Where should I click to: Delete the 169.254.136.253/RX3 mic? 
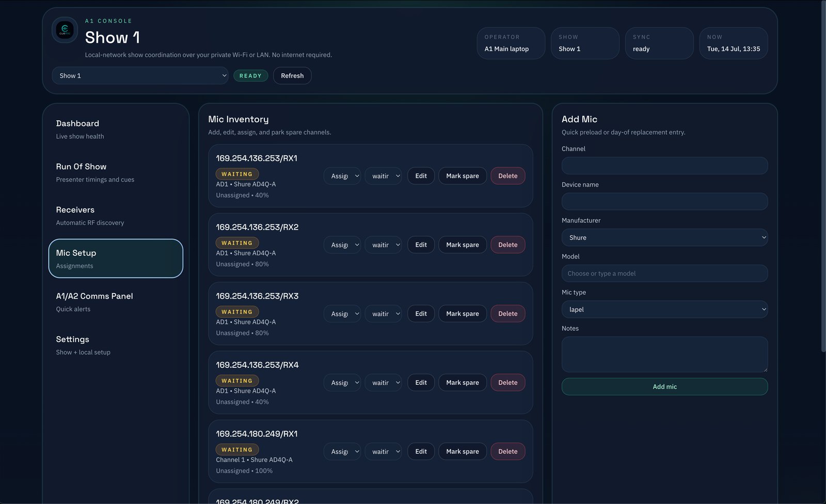(508, 314)
